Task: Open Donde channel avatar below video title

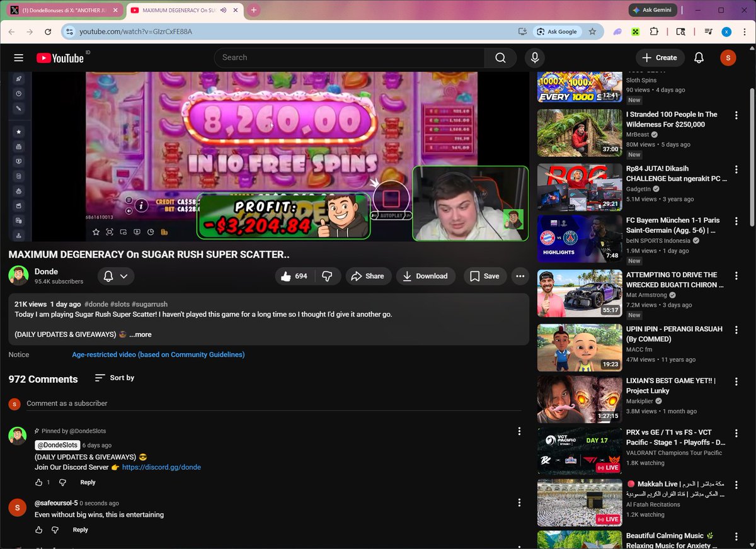Action: 18,276
